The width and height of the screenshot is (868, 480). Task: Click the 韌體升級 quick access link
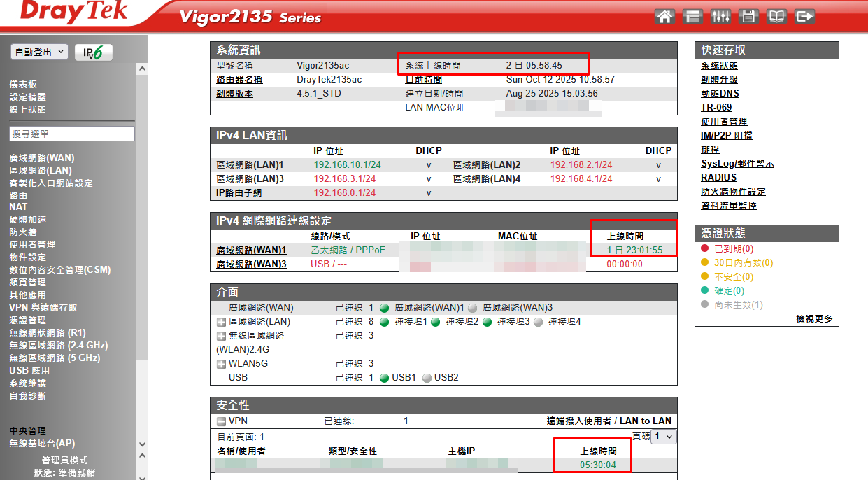tap(719, 80)
